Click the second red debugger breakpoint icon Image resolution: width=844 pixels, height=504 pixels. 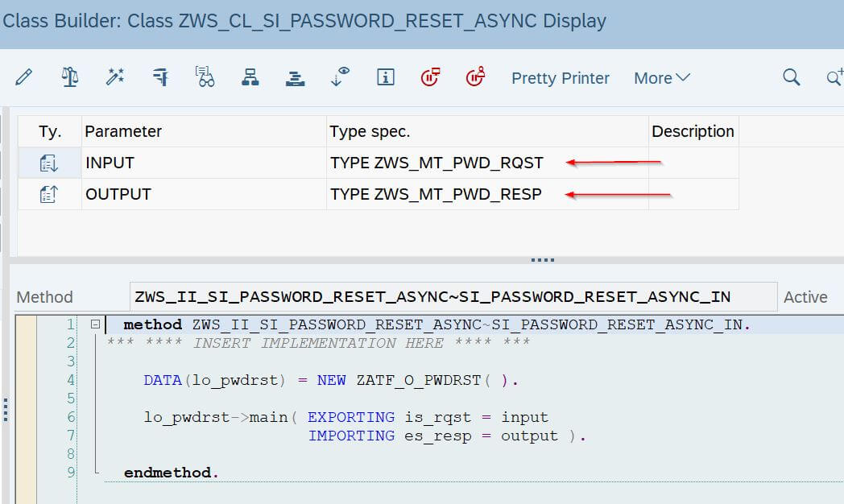475,77
